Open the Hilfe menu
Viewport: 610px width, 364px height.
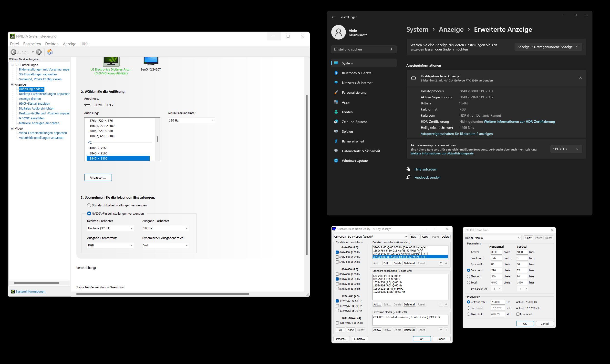point(84,44)
